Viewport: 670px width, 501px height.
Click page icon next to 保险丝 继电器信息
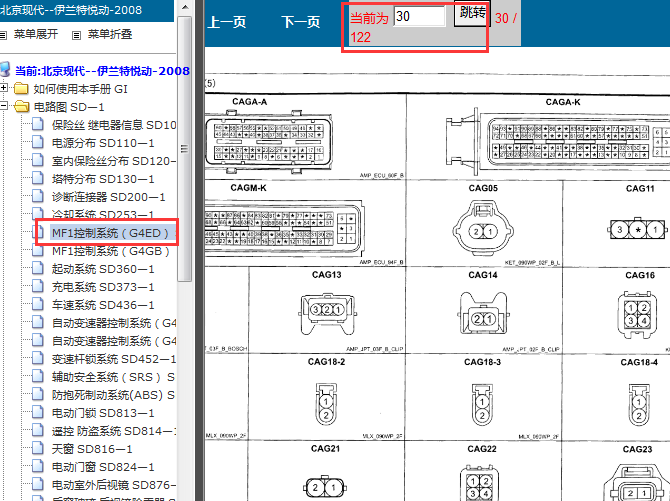[38, 124]
